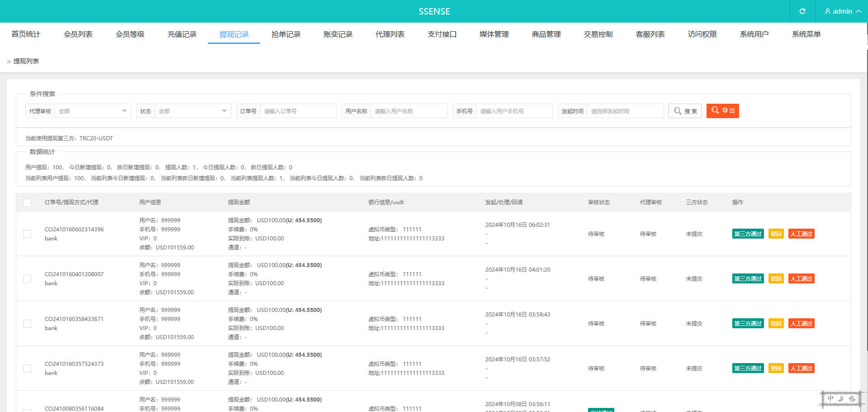Viewport: 868px width, 412px height.
Task: Click the 提现列表 breadcrumb
Action: (x=26, y=61)
